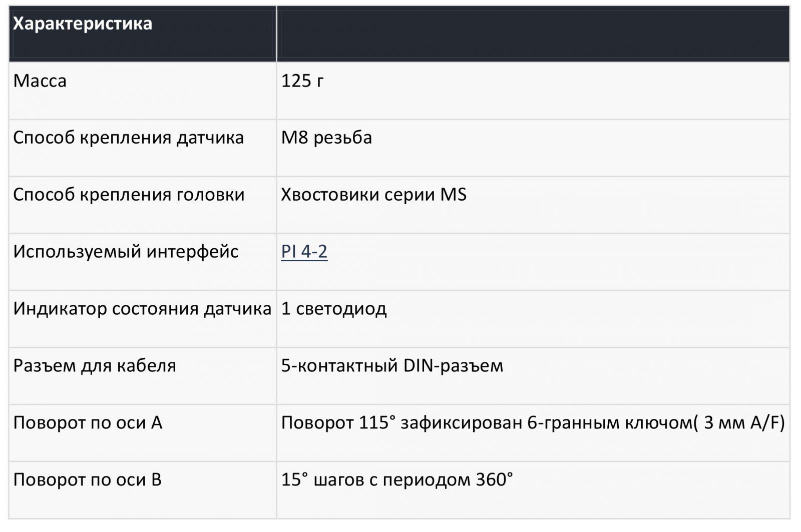Click the Характеристика column header

[83, 24]
